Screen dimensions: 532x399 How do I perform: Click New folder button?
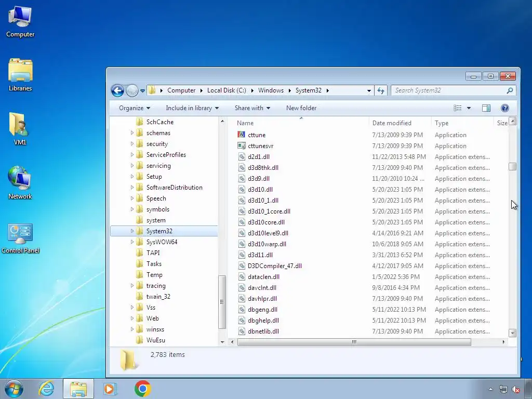point(301,108)
